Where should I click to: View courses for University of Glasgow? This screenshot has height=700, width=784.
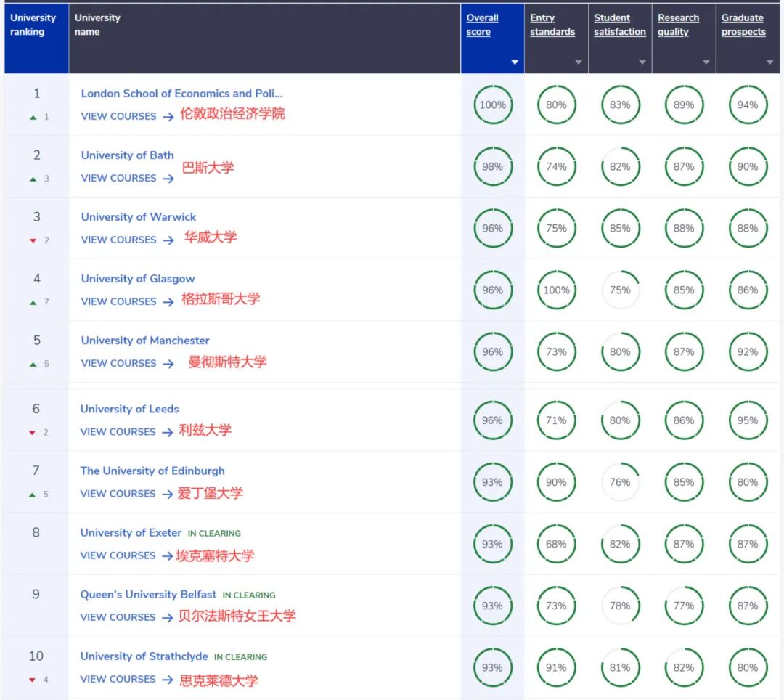tap(127, 301)
